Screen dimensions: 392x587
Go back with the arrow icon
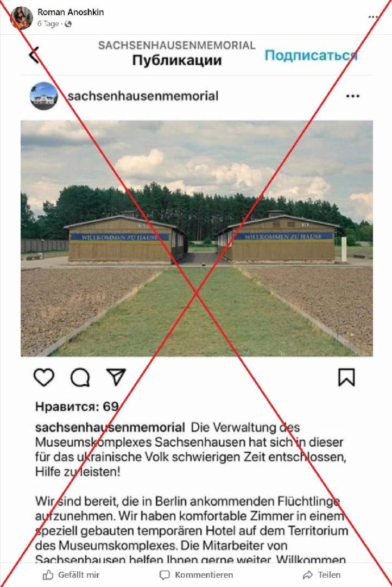pyautogui.click(x=34, y=55)
